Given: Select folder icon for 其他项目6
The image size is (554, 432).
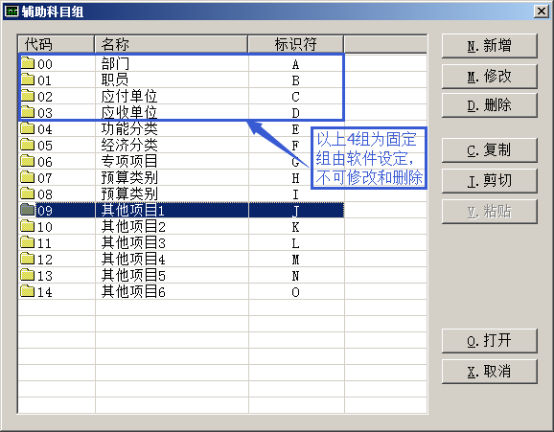Looking at the screenshot, I should (27, 291).
